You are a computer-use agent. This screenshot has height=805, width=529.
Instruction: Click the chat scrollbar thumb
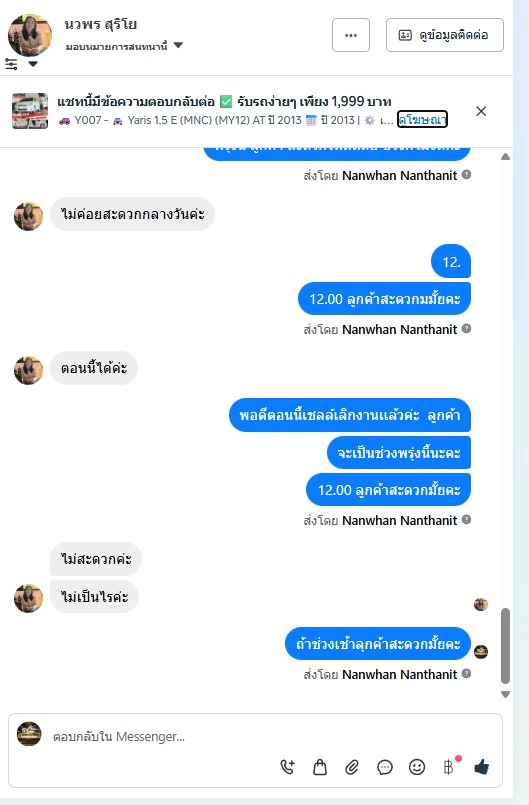coord(505,646)
